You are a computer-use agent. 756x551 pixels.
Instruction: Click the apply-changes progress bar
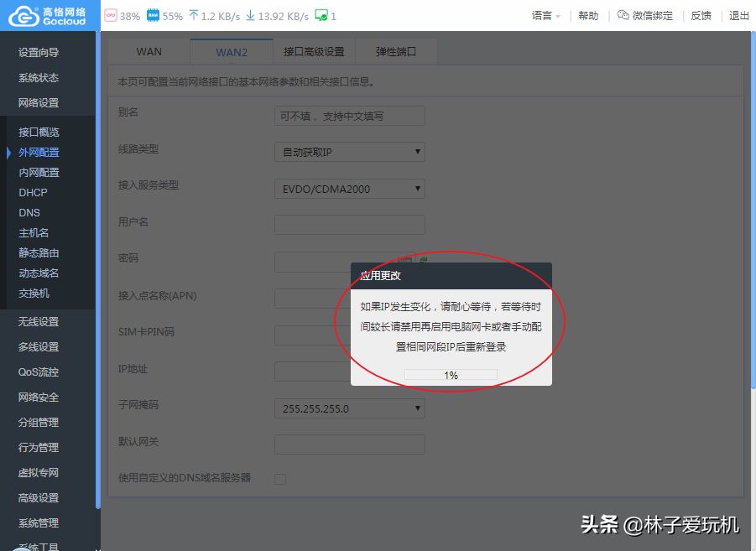(x=451, y=375)
